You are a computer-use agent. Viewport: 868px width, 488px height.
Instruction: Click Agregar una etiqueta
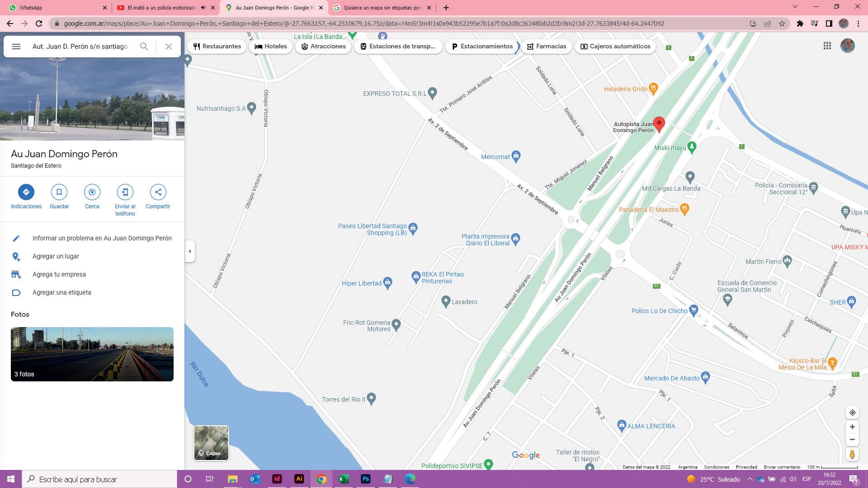click(x=92, y=292)
